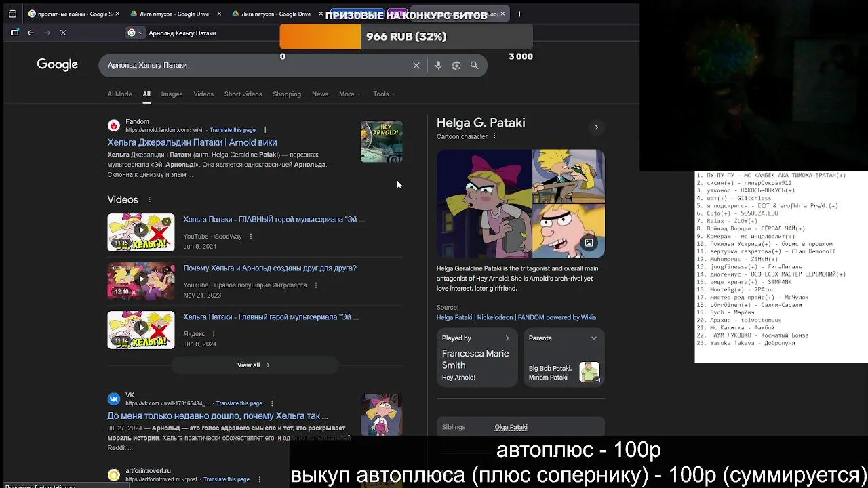Close the first 'Лига петухов' Drive tab

click(x=219, y=14)
